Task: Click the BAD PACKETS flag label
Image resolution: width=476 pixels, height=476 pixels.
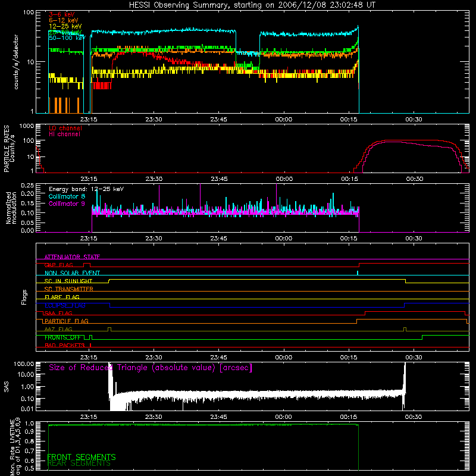Action: click(x=65, y=346)
